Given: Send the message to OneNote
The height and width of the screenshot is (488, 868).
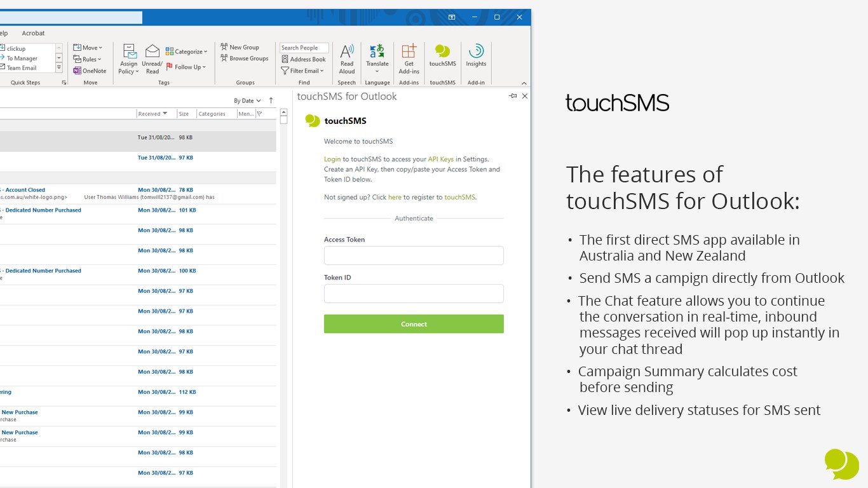Looking at the screenshot, I should point(90,71).
